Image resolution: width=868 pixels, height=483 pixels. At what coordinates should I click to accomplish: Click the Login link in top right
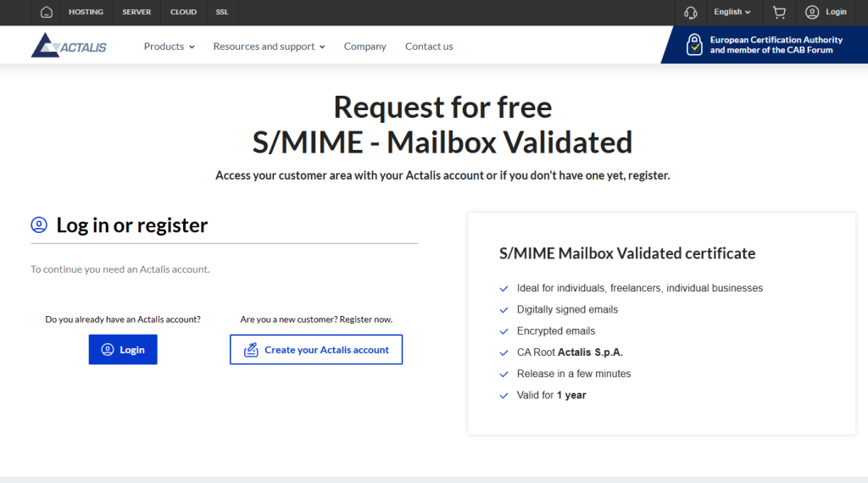(x=836, y=13)
